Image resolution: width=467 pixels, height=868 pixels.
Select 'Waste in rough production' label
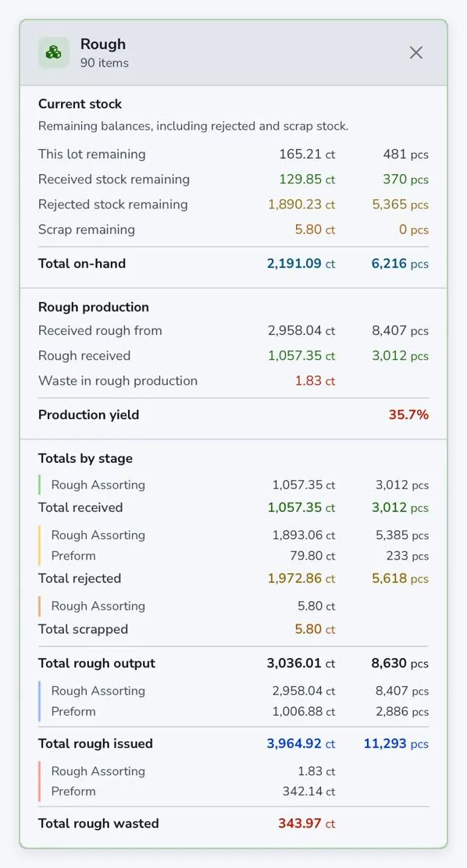[x=118, y=381]
